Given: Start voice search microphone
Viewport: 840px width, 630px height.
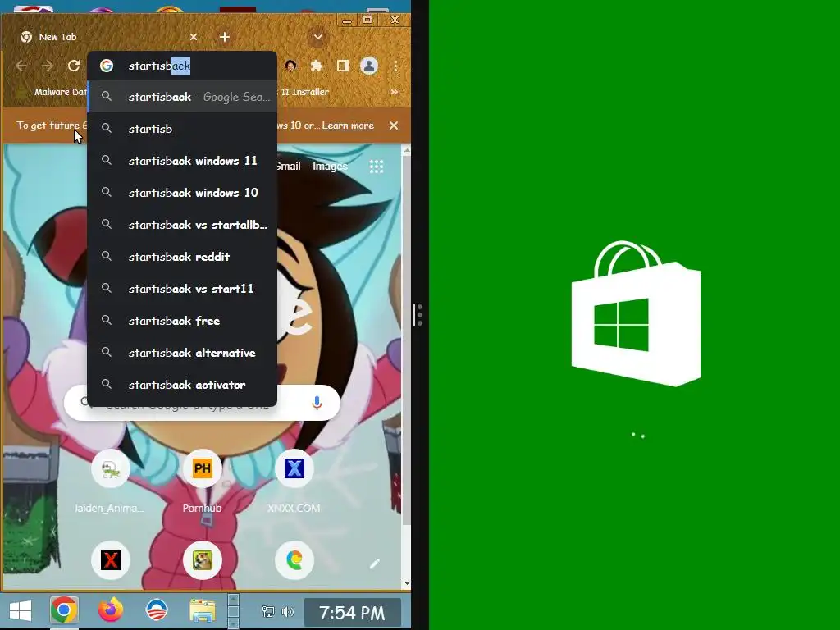Looking at the screenshot, I should 317,403.
